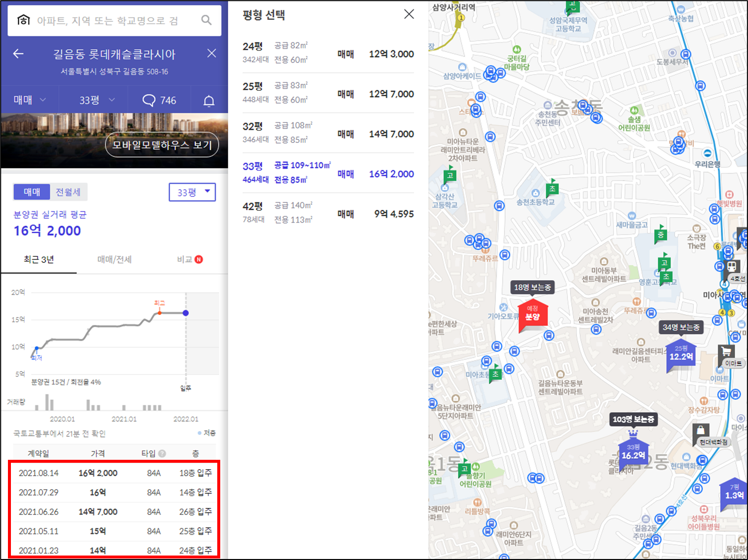Go back using the left arrow icon
748x560 pixels.
18,54
